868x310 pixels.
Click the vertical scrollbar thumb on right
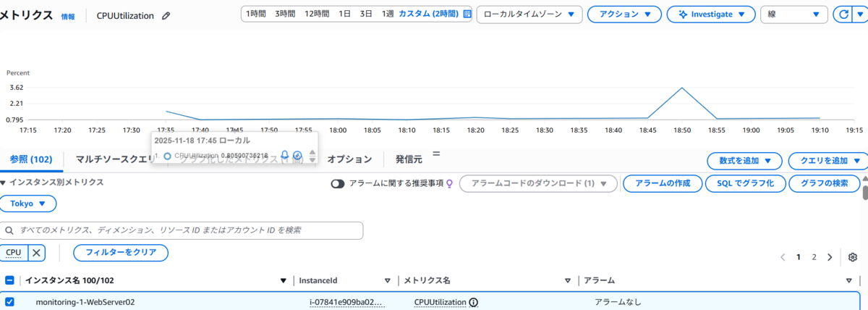click(864, 192)
